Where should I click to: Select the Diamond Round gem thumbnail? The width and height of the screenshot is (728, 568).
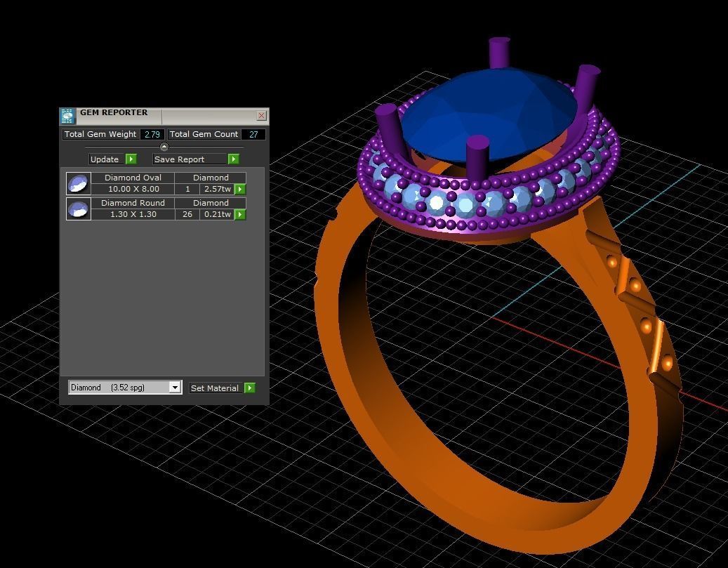pos(79,209)
